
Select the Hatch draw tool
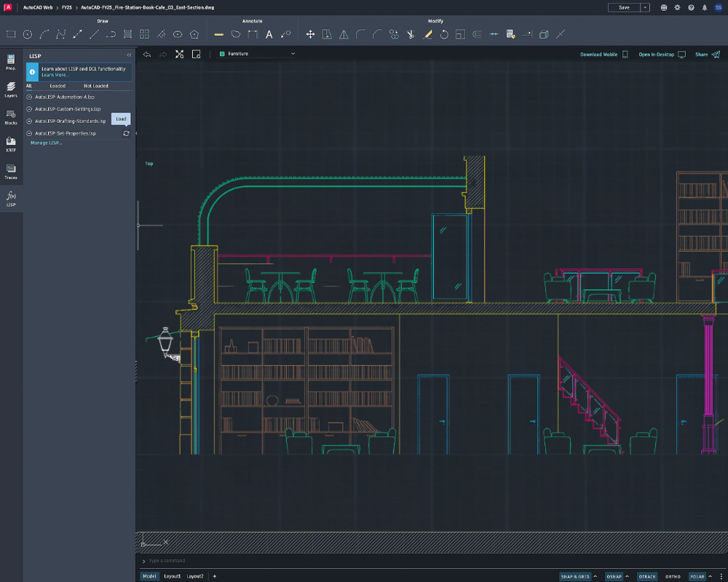click(127, 34)
